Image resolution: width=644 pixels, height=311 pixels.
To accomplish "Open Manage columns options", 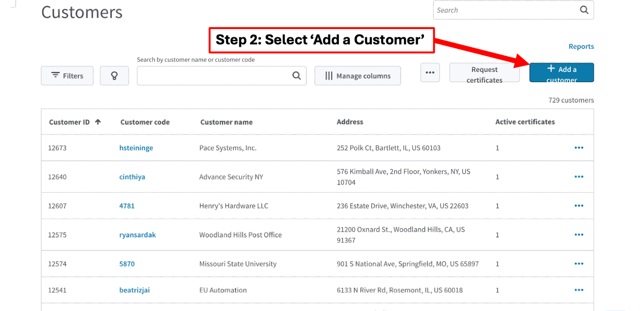I will pos(357,76).
